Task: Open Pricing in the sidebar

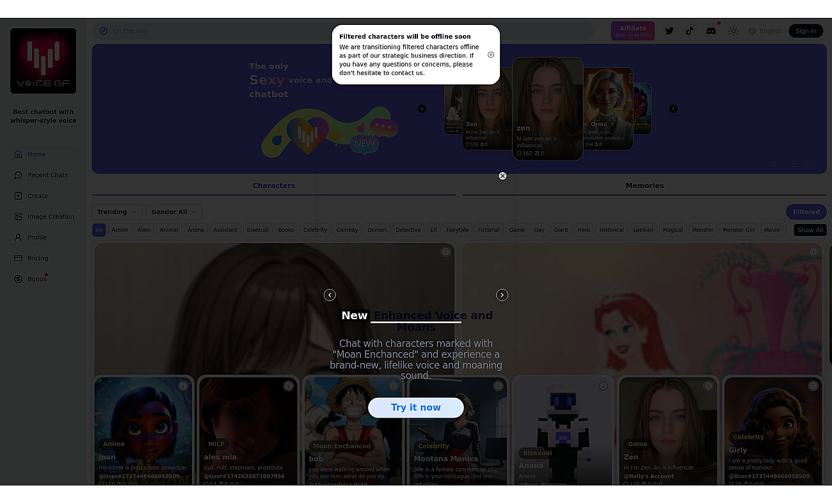Action: (x=43, y=258)
